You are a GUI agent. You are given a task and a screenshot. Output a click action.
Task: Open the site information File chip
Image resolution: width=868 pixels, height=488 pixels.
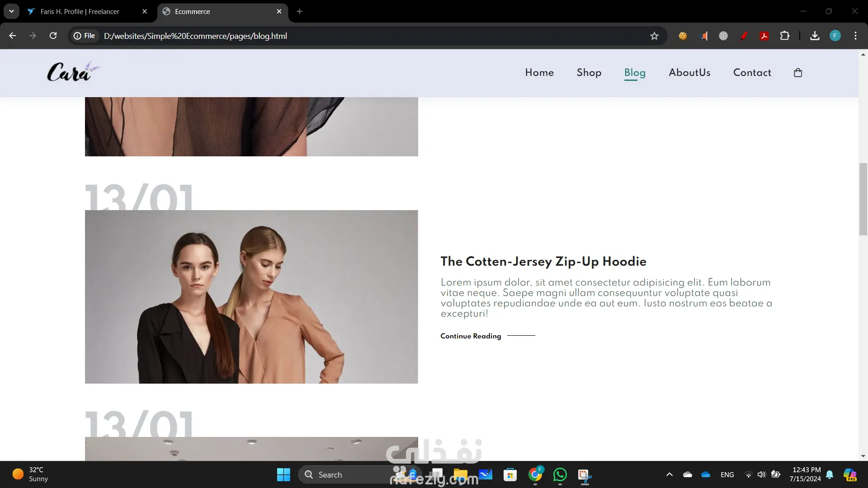85,36
